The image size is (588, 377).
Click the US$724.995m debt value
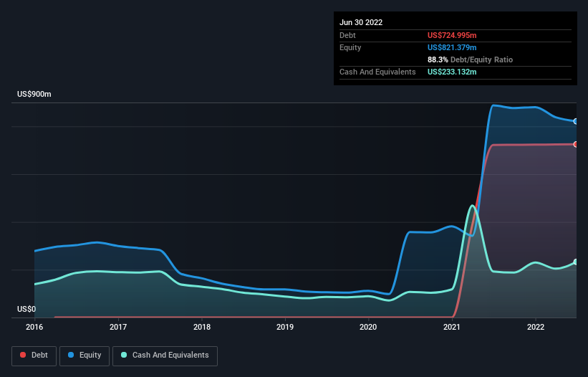pyautogui.click(x=452, y=35)
